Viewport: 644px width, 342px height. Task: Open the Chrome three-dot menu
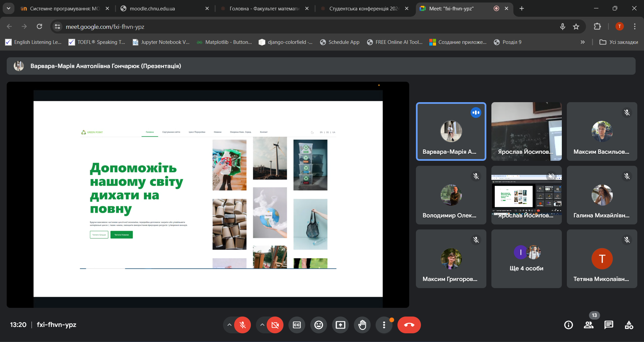(x=635, y=26)
